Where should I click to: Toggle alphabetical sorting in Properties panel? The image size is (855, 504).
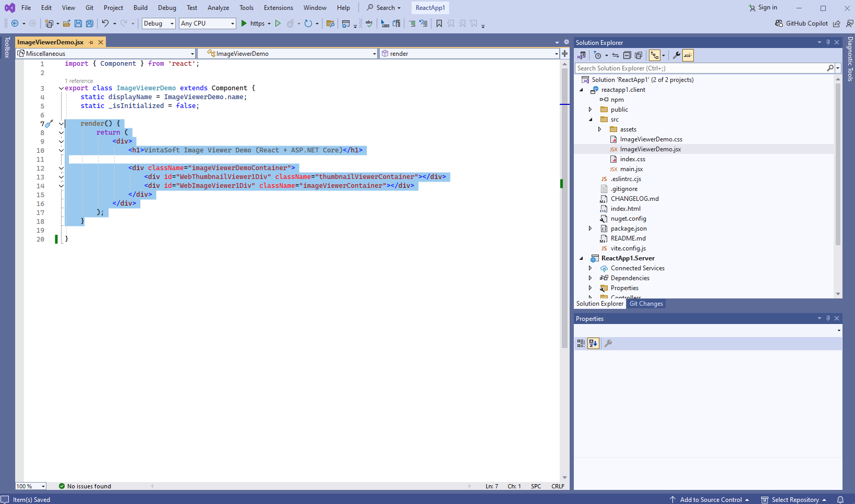593,343
